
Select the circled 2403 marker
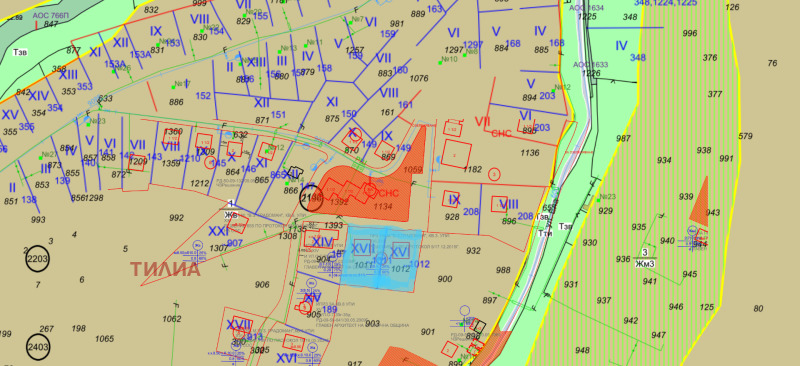tap(38, 347)
